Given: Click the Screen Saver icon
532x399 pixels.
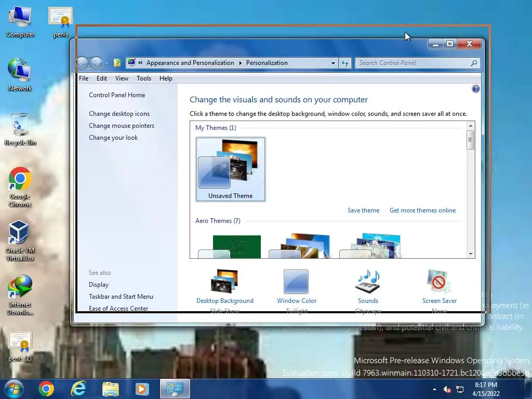Looking at the screenshot, I should [x=439, y=281].
